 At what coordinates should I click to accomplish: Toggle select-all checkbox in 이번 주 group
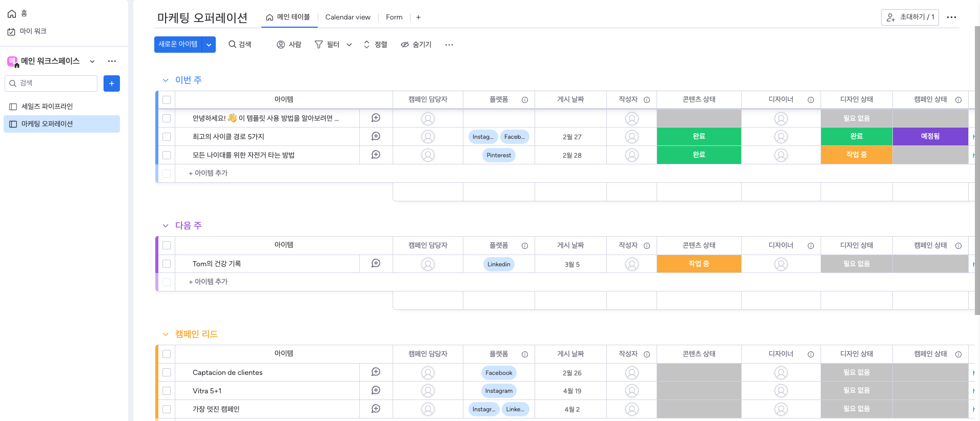tap(167, 100)
